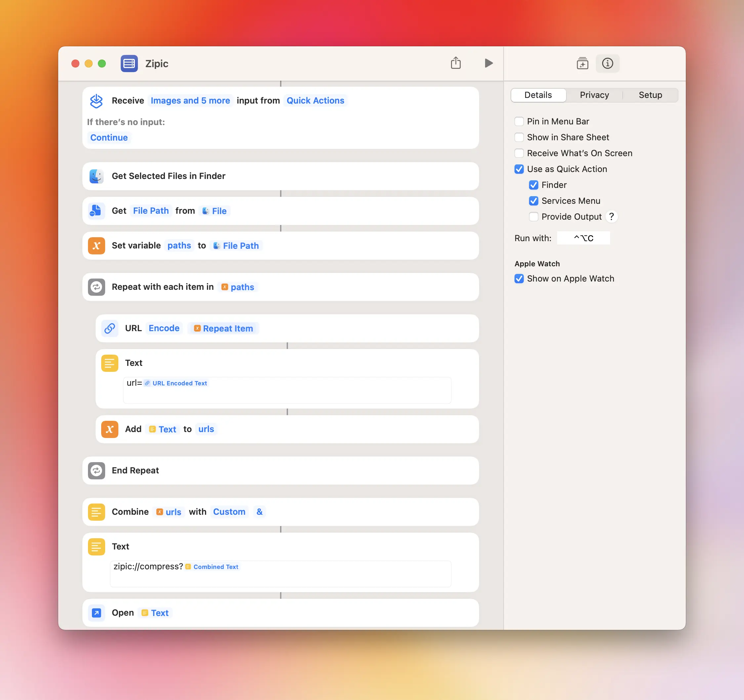The height and width of the screenshot is (700, 744).
Task: Click the Finder icon in Get Selected Files
Action: [x=96, y=176]
